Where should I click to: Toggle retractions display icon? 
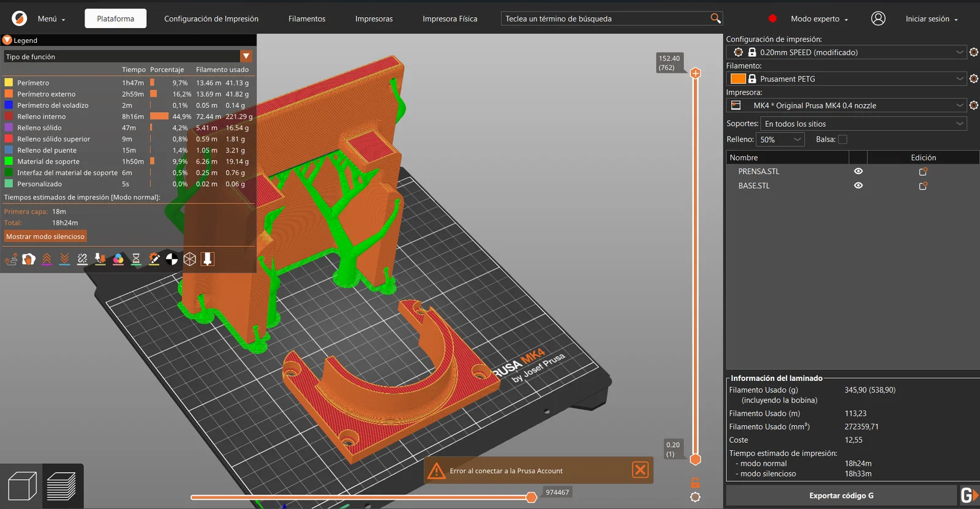coord(47,260)
